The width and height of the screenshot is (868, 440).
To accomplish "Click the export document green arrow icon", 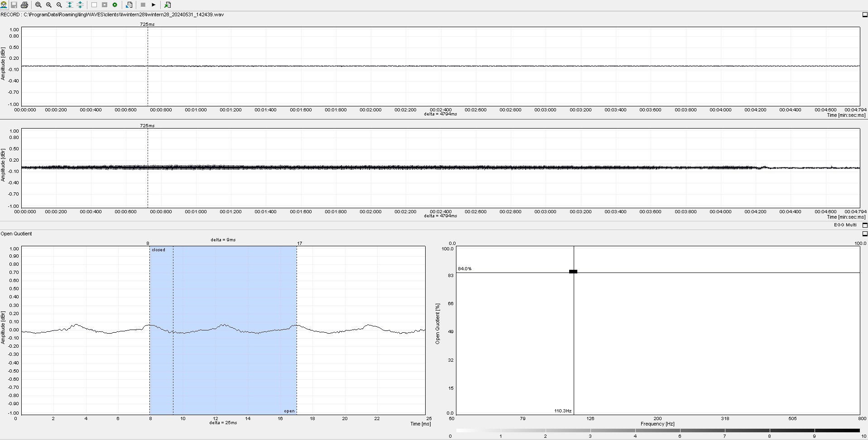I will [168, 5].
